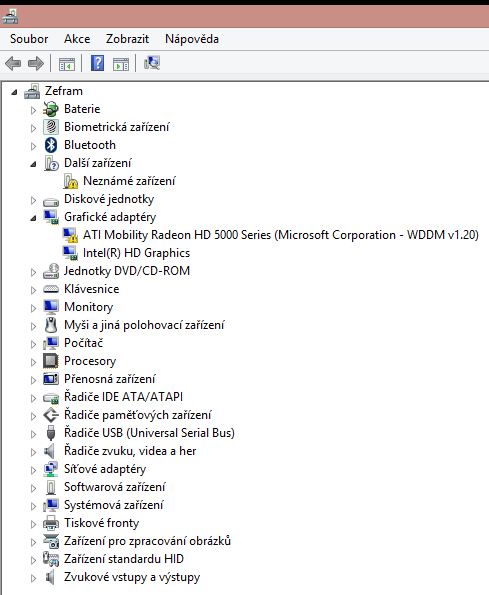Select Řadiče USB (Universal Serial Bus)

(149, 433)
